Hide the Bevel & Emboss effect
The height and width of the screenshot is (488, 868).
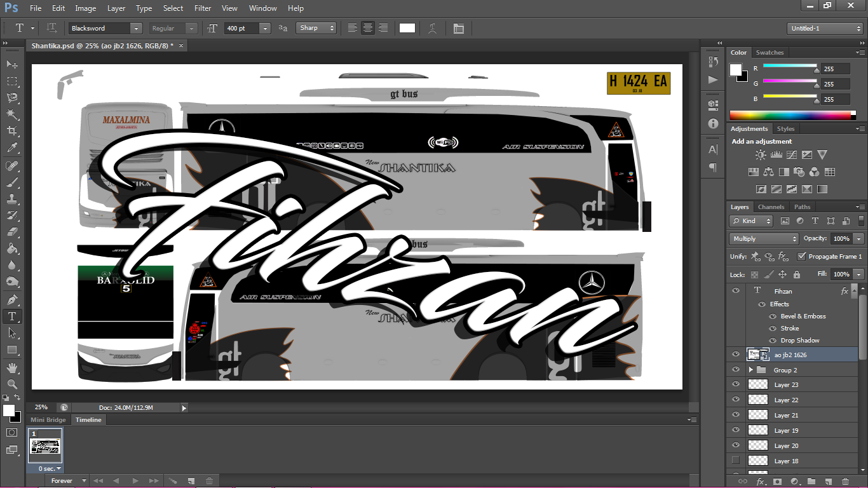(773, 316)
